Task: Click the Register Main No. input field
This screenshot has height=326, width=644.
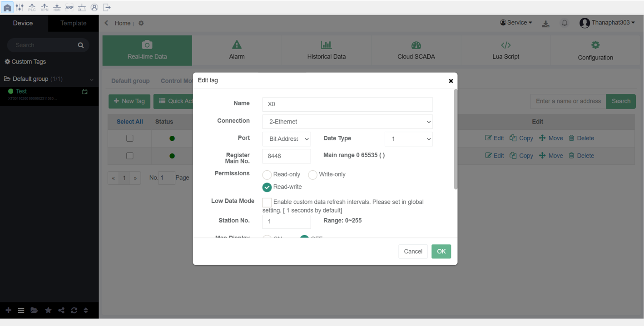Action: [287, 156]
